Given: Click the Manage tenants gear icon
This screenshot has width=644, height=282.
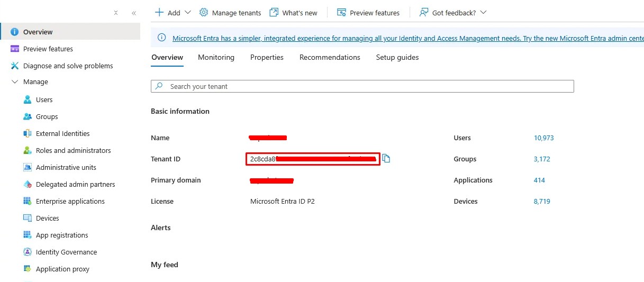Looking at the screenshot, I should [204, 13].
